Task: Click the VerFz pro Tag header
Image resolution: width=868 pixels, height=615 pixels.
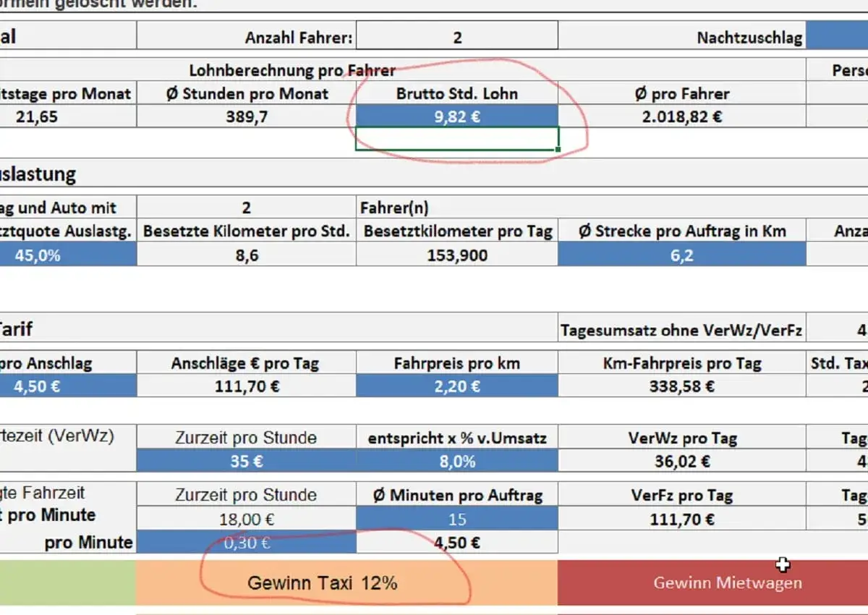Action: pos(681,496)
